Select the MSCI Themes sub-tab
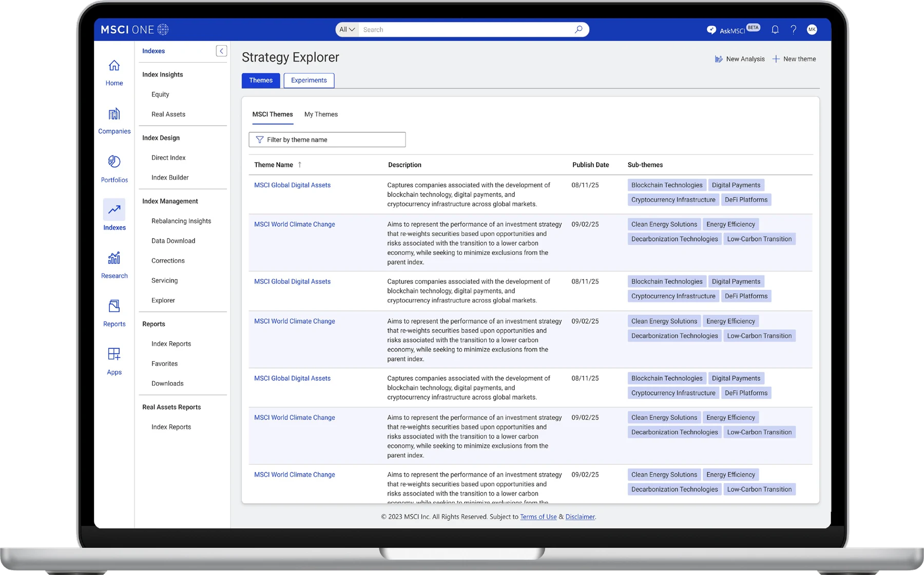The height and width of the screenshot is (575, 924). coord(273,114)
